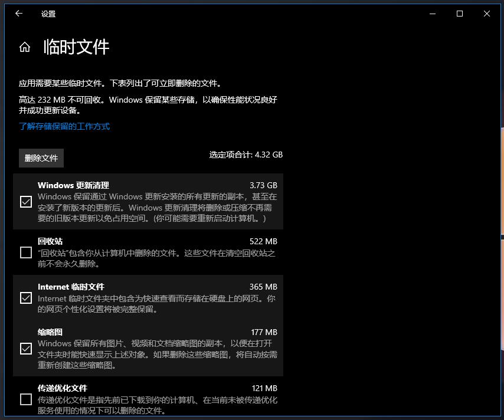Click the back arrow in the title bar
This screenshot has width=504, height=420.
[x=19, y=14]
